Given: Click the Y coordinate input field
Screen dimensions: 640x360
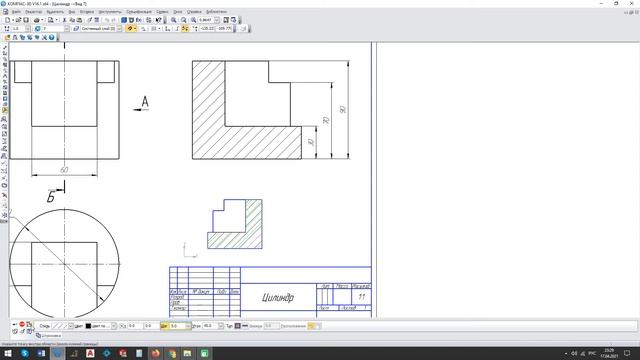Looking at the screenshot, I should click(x=151, y=326).
